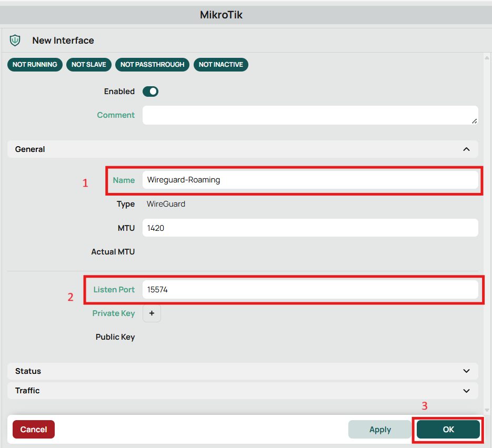Confirm with the OK button
The width and height of the screenshot is (492, 448).
click(x=448, y=430)
